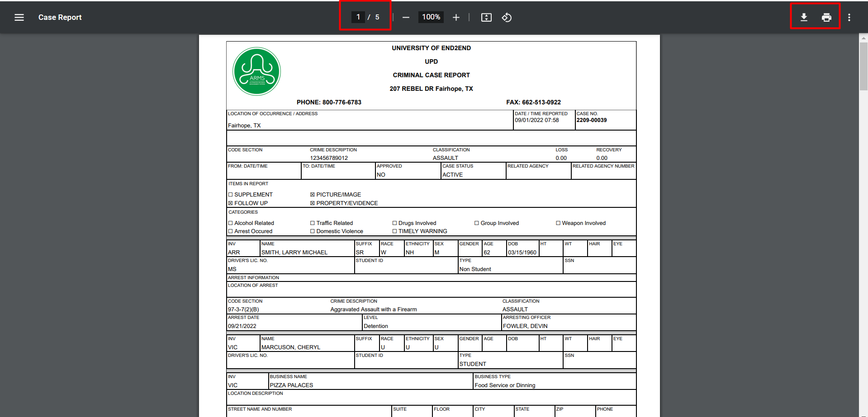Click the page number input field
This screenshot has width=868, height=417.
point(358,17)
